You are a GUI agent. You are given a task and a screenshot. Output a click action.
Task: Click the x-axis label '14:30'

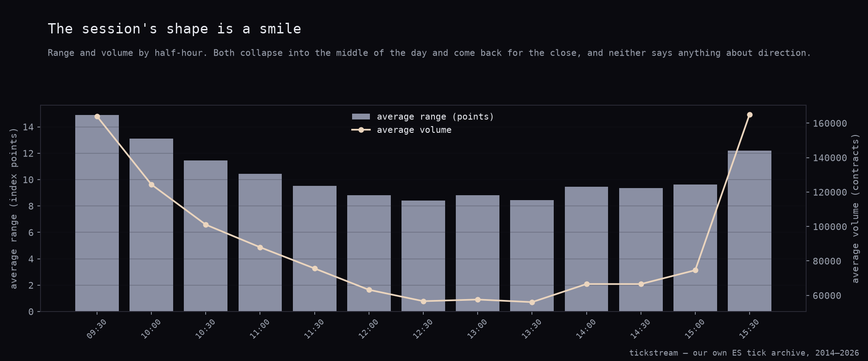[640, 329]
